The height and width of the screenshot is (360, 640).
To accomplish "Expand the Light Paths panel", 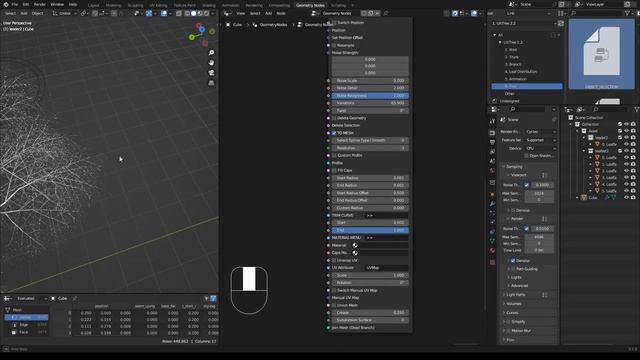I will tap(515, 295).
